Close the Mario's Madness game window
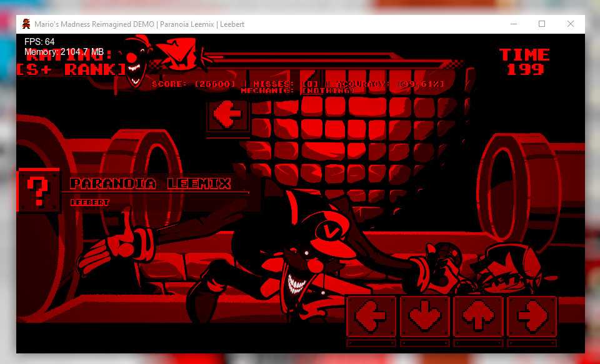600x364 pixels. (x=571, y=24)
